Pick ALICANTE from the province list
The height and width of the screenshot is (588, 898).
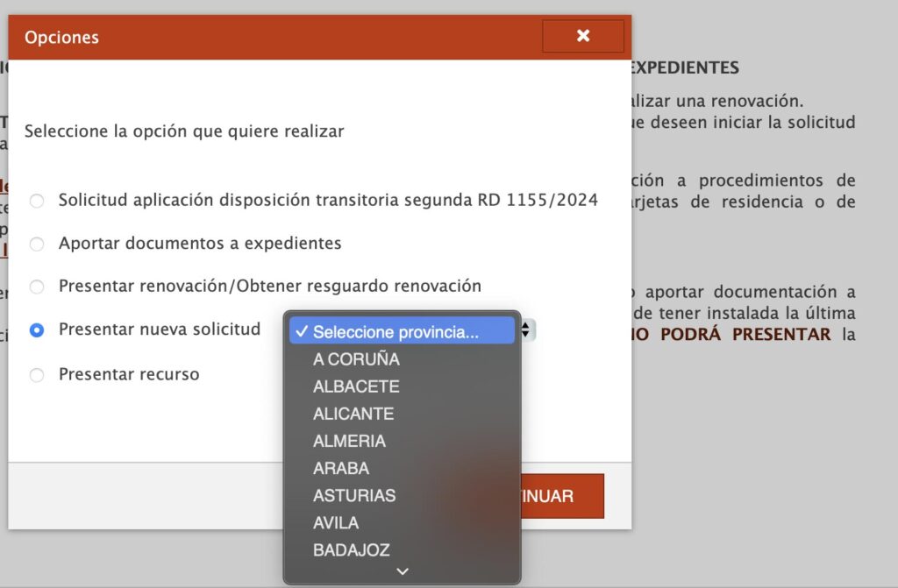click(353, 414)
